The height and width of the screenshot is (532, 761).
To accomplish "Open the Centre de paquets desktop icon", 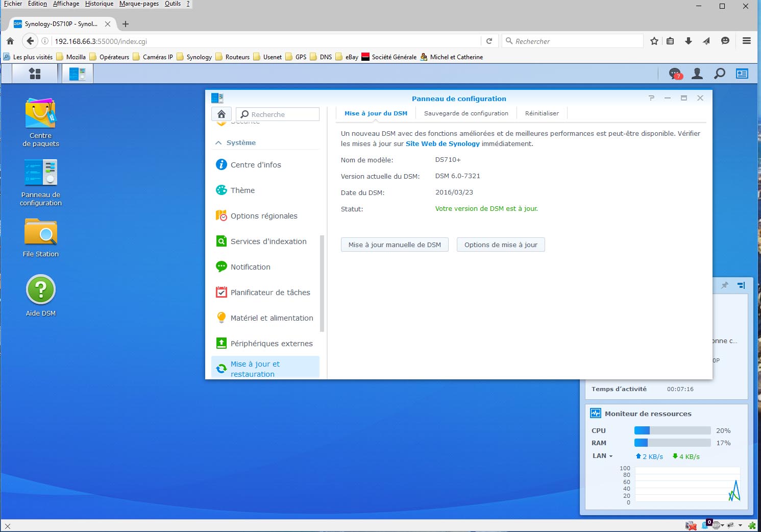I will pyautogui.click(x=41, y=114).
